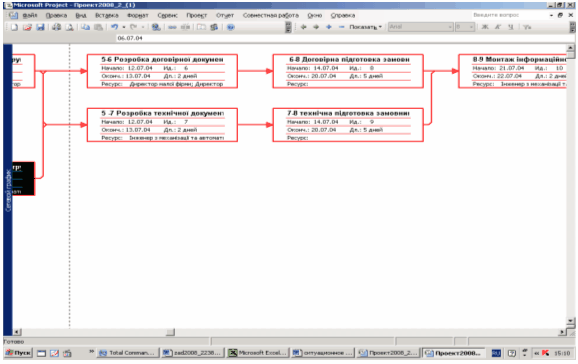Open the Показать dropdown
This screenshot has width=578, height=364.
point(365,27)
